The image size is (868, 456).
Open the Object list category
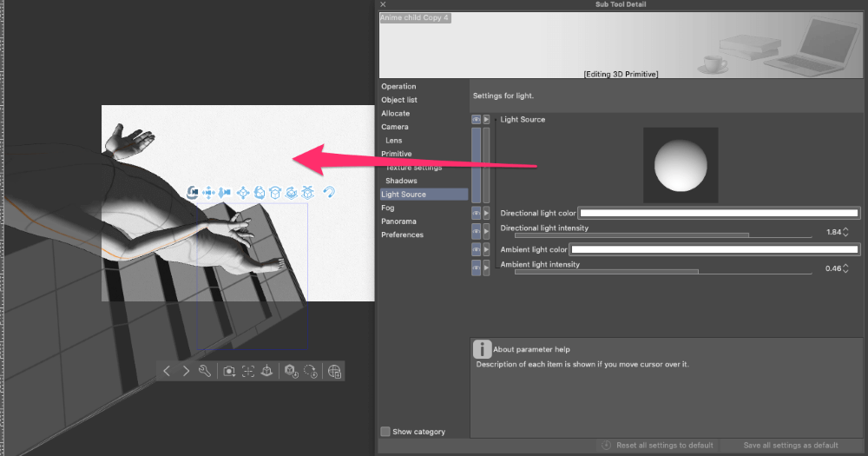(x=398, y=100)
